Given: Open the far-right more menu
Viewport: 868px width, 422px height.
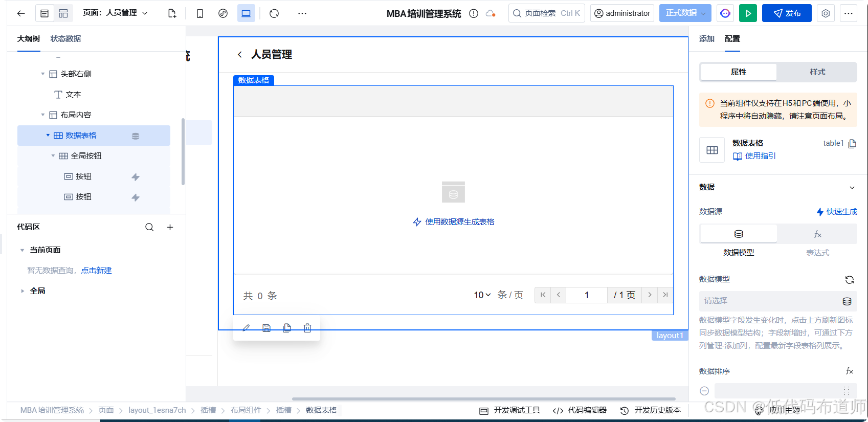Looking at the screenshot, I should [849, 13].
